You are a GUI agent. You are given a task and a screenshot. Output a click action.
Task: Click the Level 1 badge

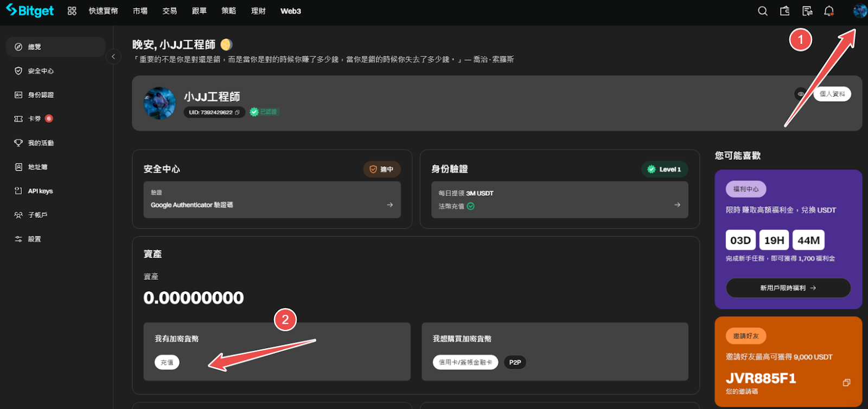pos(665,169)
